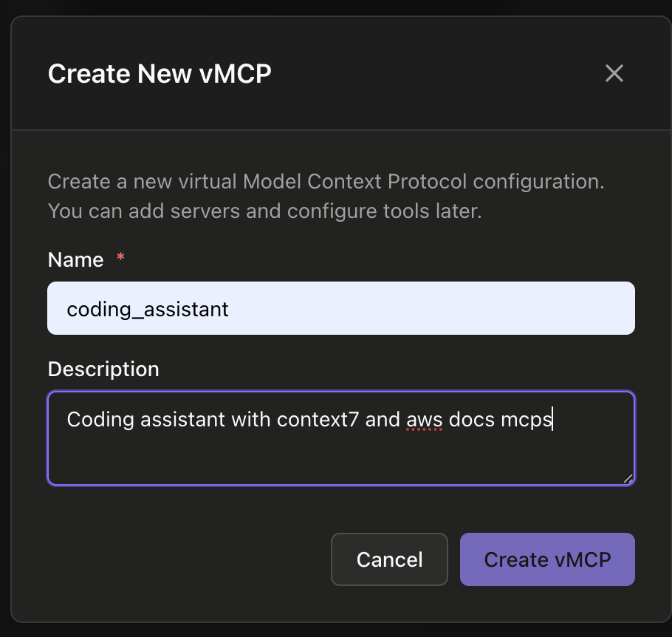Click the X icon to dismiss dialog

614,73
